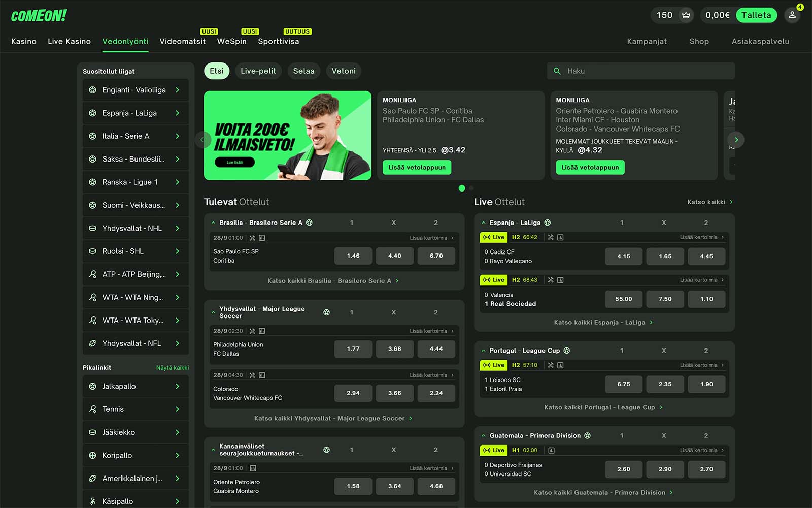
Task: Click handball player icon beside Käsipallo
Action: coord(92,501)
